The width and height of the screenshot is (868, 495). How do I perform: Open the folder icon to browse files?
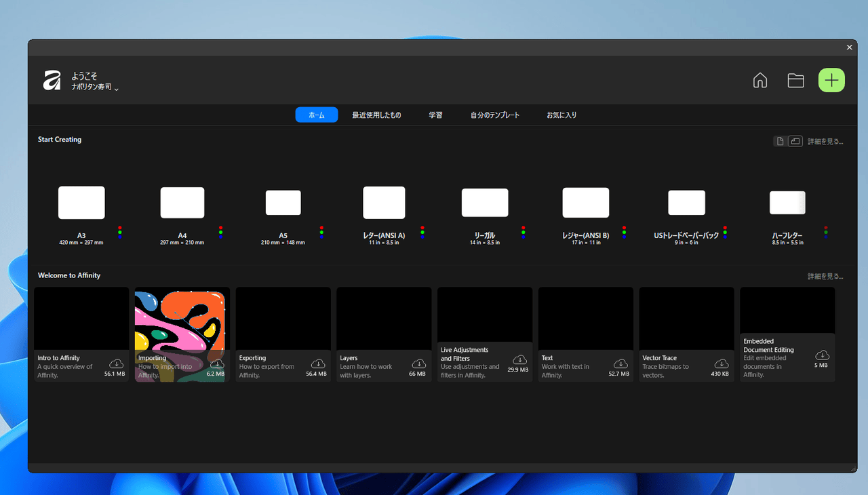[795, 80]
